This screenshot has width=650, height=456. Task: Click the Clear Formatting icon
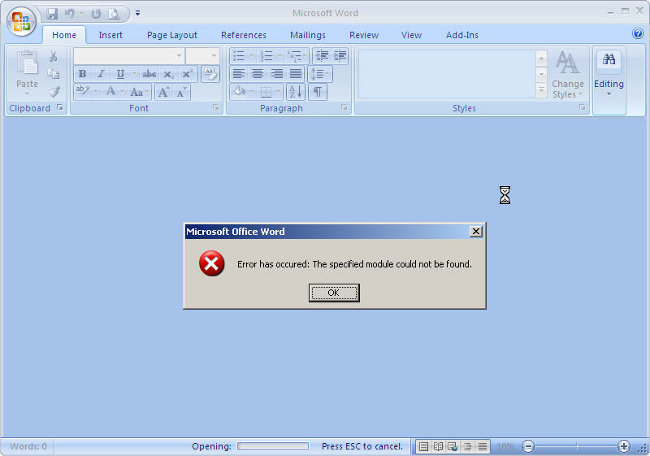tap(210, 74)
